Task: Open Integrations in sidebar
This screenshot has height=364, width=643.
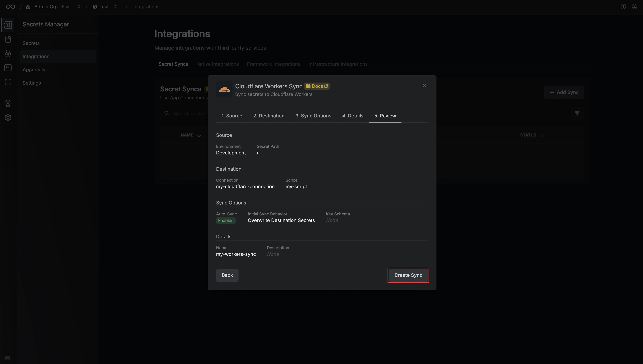Action: [58, 56]
